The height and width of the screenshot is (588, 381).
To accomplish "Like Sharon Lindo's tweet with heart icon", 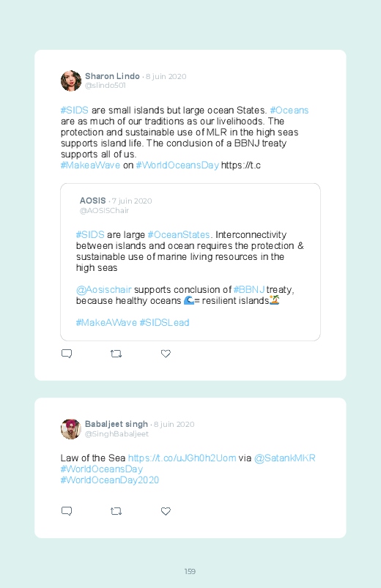I will [x=166, y=354].
